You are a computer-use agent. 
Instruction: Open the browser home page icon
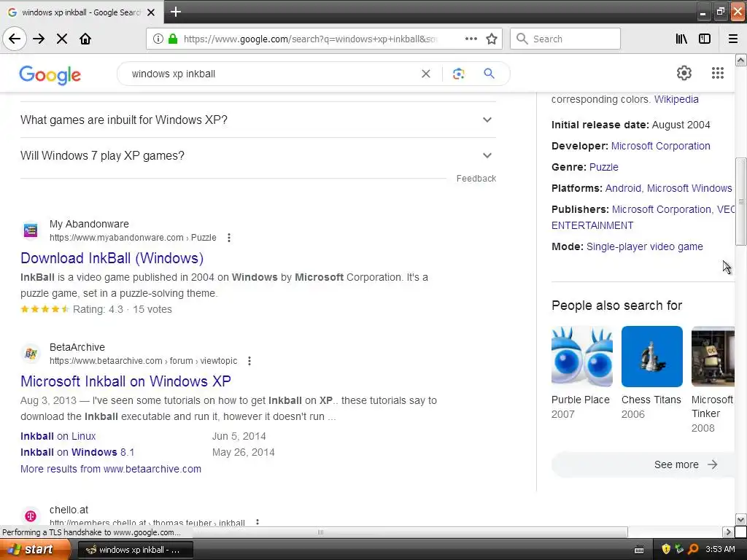tap(85, 39)
